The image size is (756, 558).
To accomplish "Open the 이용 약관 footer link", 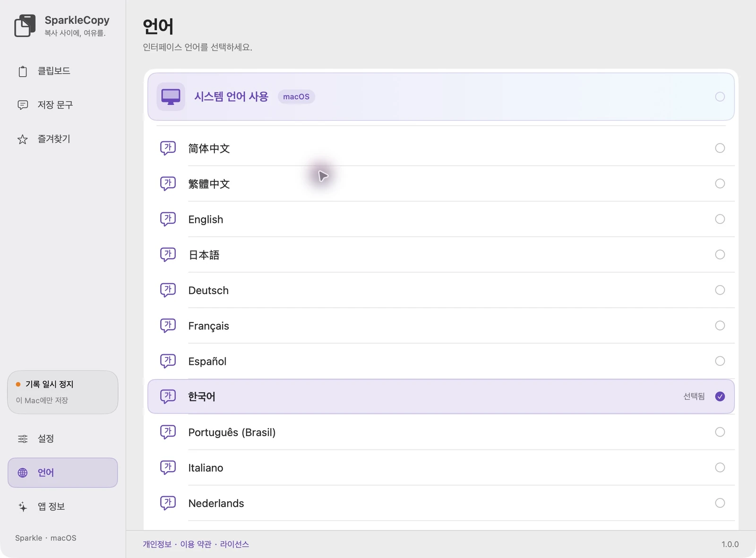I will coord(196,544).
